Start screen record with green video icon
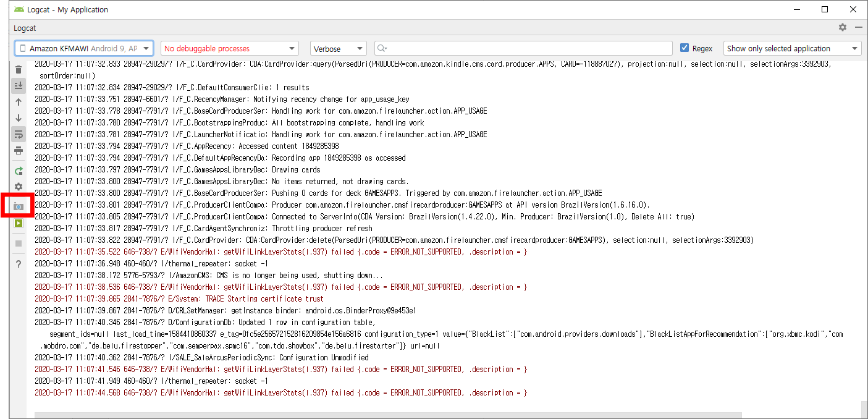Viewport: 868px width, 419px height. [x=19, y=224]
